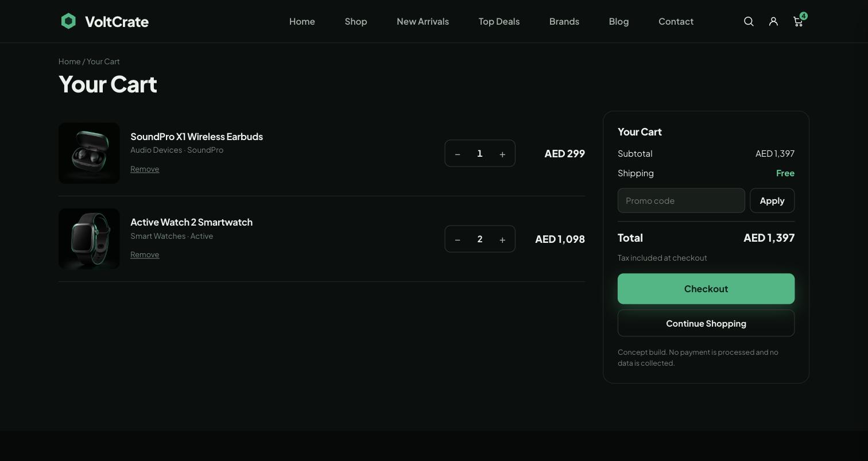Open the user account icon

(x=773, y=21)
